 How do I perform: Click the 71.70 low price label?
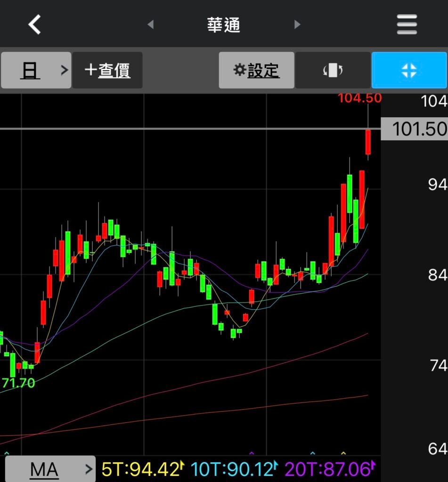click(19, 383)
